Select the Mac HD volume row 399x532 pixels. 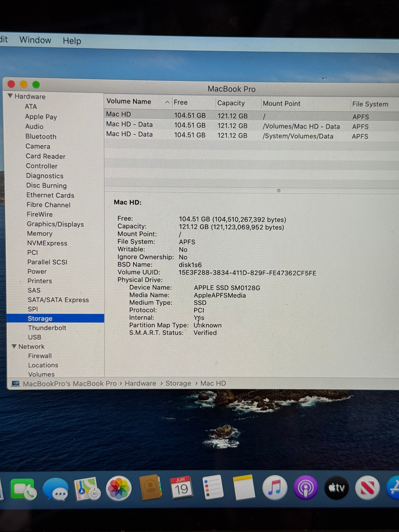point(252,115)
